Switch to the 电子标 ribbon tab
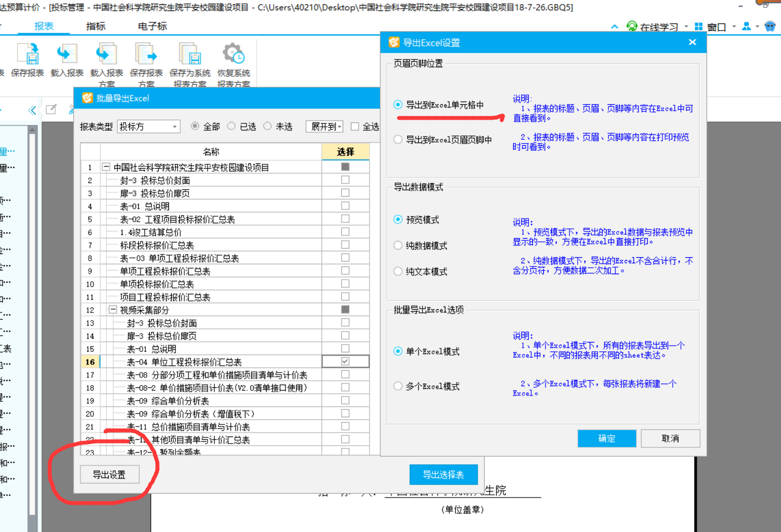The image size is (781, 532). (x=152, y=26)
